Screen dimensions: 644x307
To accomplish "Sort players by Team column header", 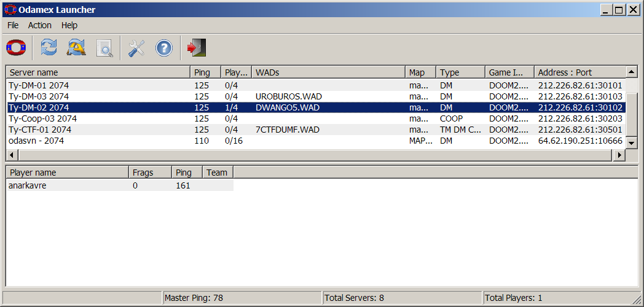I will pos(218,173).
